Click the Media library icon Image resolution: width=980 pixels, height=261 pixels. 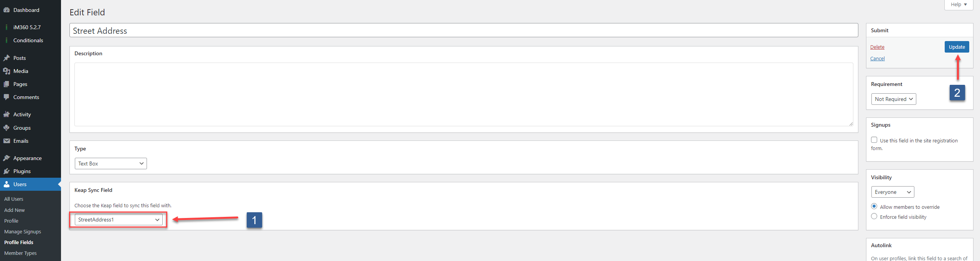(7, 71)
